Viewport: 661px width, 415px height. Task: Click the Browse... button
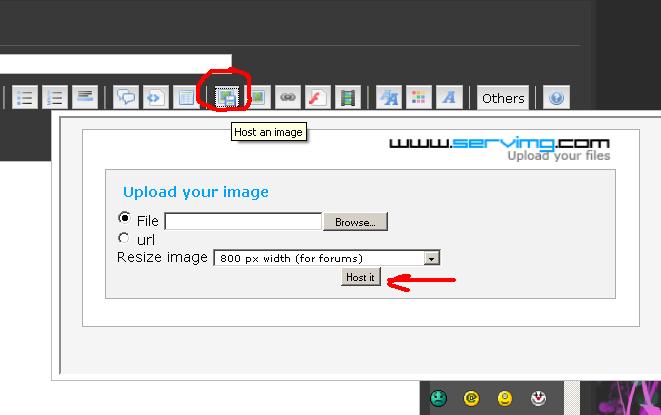point(355,222)
